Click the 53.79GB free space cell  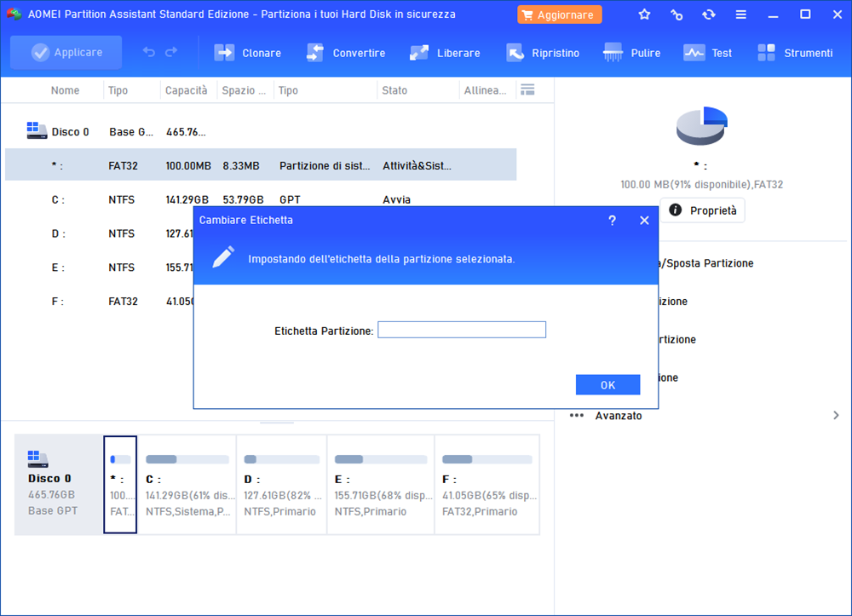point(243,200)
